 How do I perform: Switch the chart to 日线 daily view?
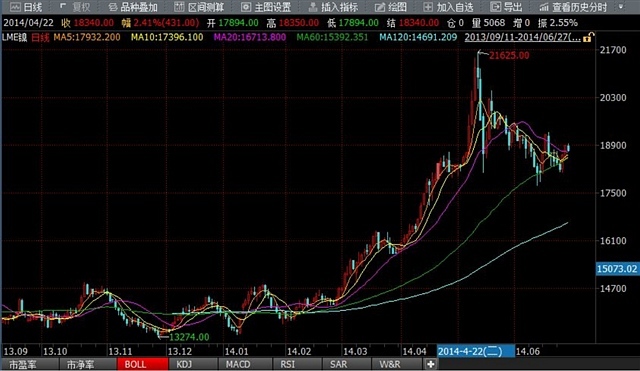coord(27,7)
